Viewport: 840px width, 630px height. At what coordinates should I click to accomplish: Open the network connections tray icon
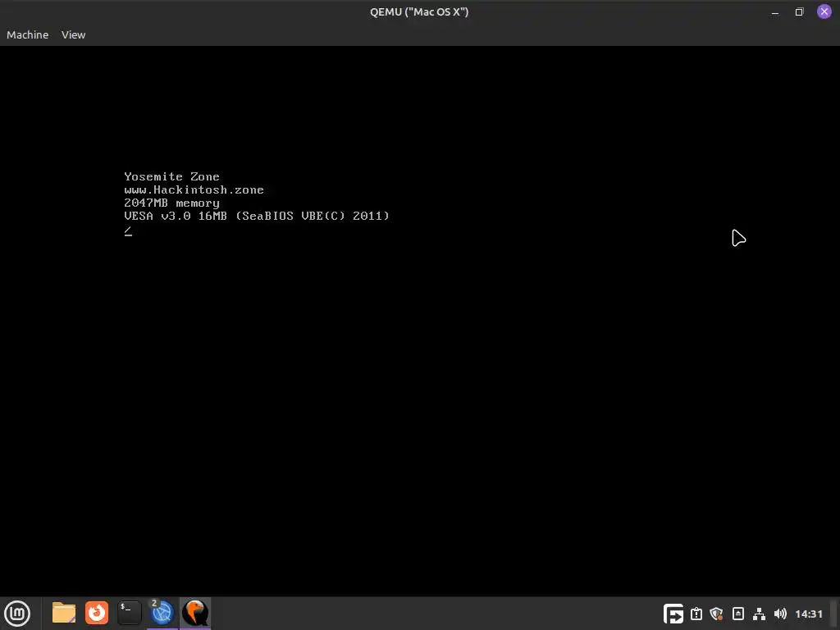point(759,614)
